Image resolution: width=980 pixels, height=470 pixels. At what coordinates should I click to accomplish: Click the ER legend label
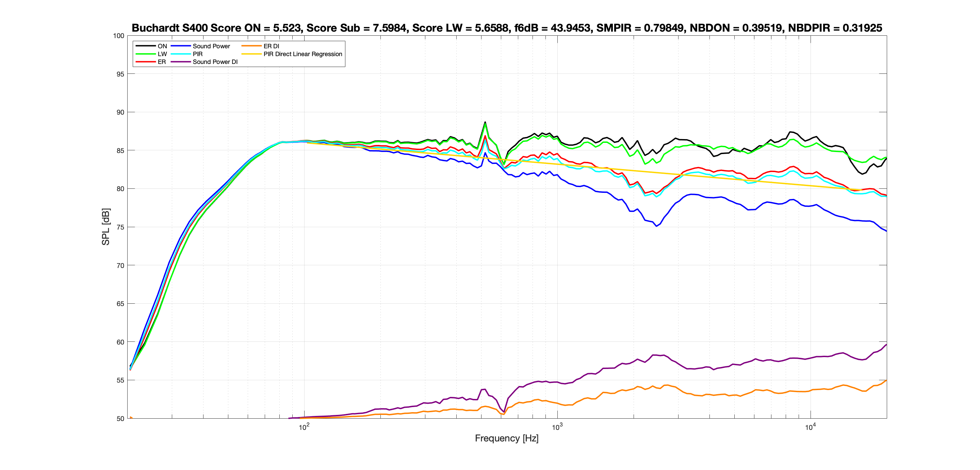click(x=162, y=62)
